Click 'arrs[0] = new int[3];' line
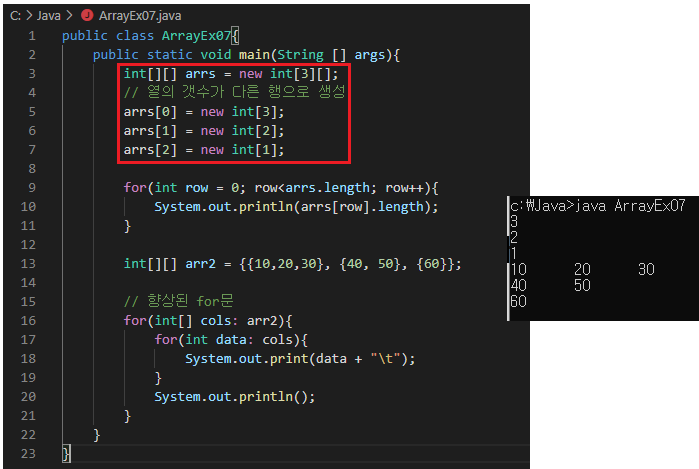 [204, 112]
